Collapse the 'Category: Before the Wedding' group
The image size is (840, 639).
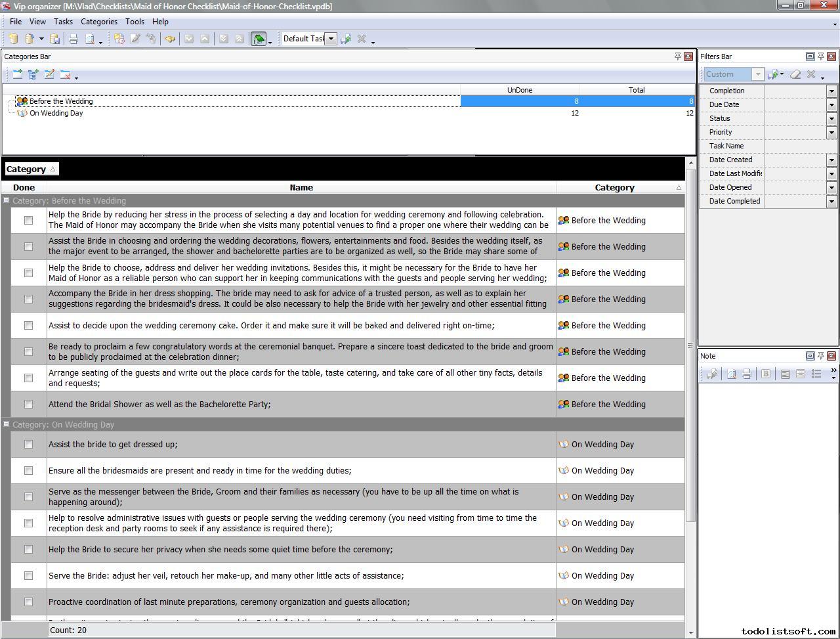click(x=7, y=200)
